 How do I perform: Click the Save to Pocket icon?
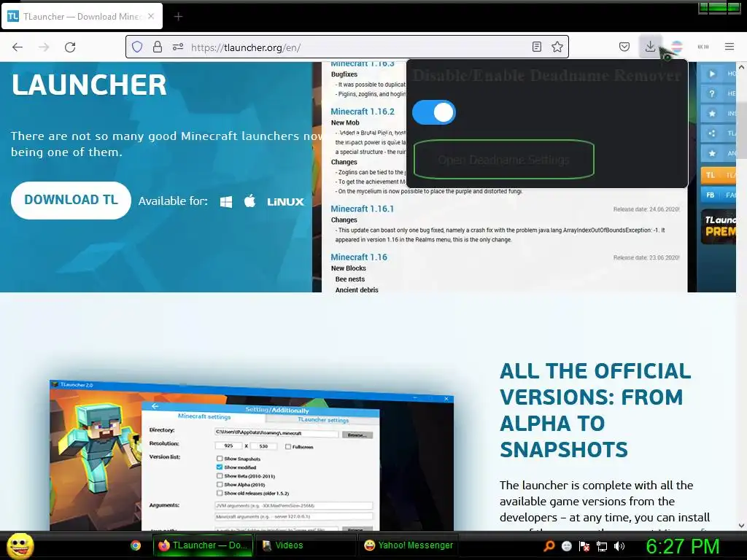pos(624,47)
